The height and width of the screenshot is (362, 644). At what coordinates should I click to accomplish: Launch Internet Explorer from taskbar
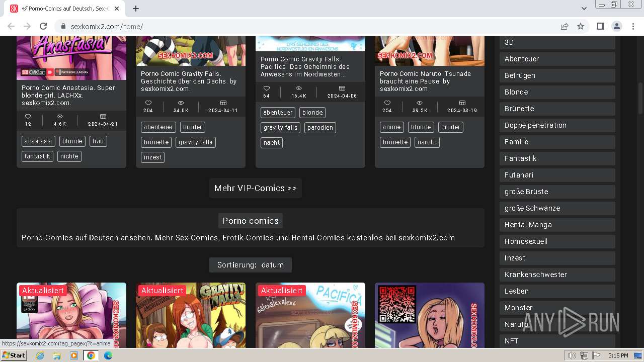pyautogui.click(x=40, y=355)
